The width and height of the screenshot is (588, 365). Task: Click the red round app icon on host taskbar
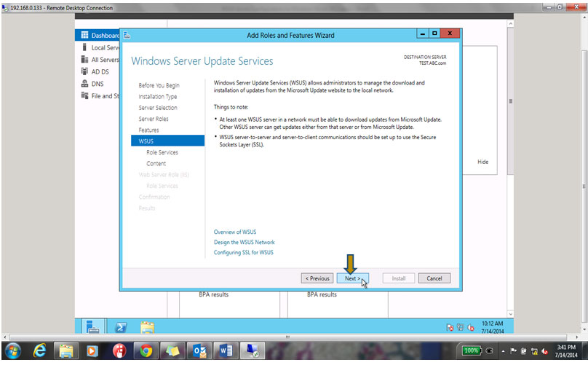point(119,351)
